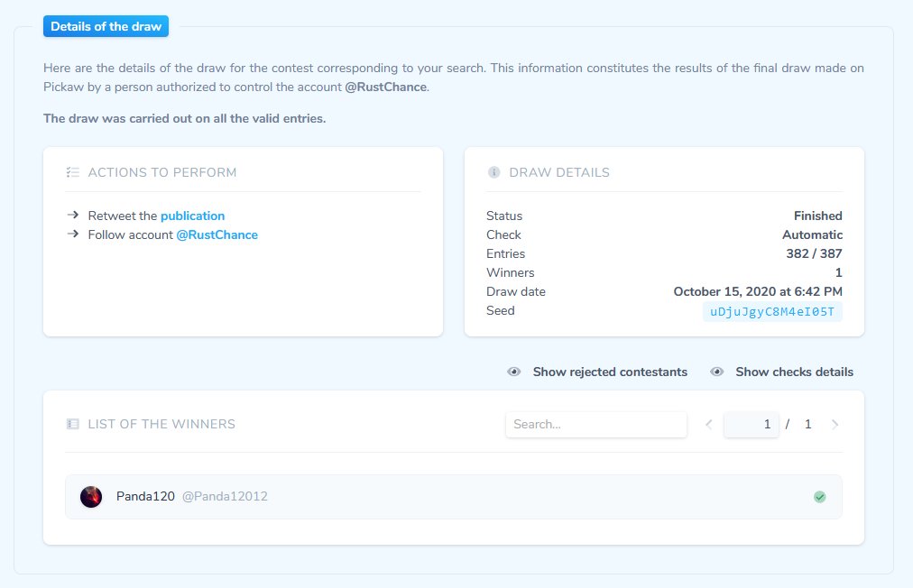Click the arrow before Follow account

click(x=73, y=234)
